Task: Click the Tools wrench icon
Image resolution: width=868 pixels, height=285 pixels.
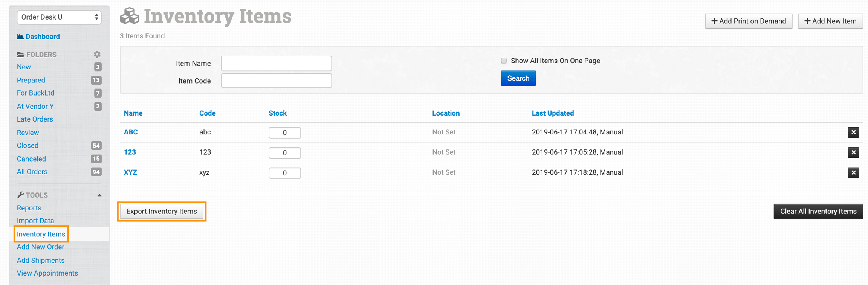Action: 20,195
